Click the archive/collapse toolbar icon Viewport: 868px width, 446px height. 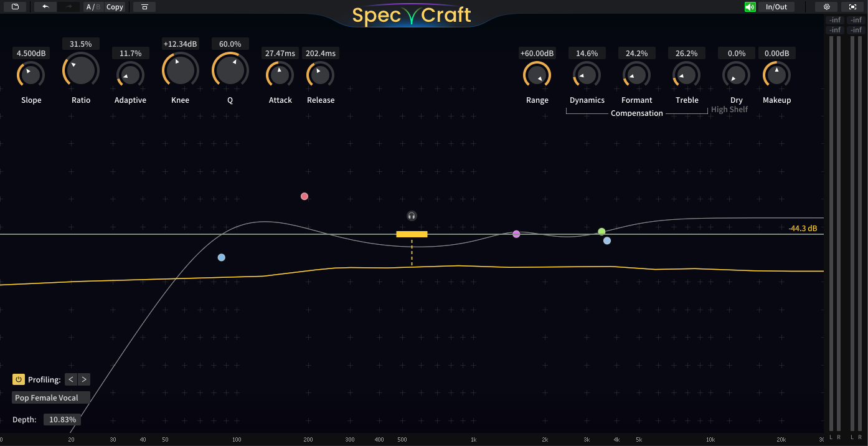144,7
